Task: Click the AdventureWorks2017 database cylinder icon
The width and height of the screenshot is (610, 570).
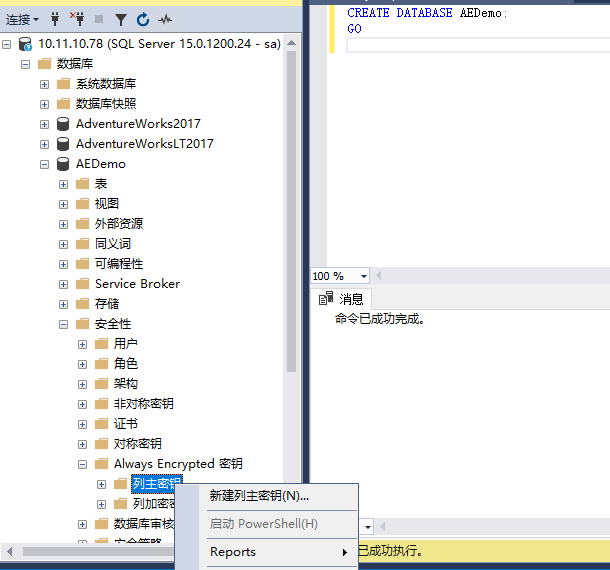Action: pyautogui.click(x=63, y=124)
